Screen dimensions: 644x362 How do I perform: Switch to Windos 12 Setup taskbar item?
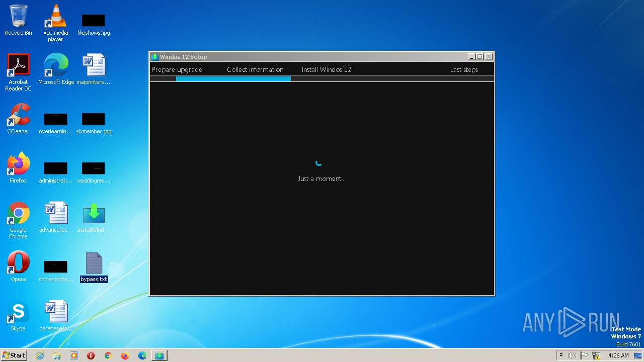159,355
